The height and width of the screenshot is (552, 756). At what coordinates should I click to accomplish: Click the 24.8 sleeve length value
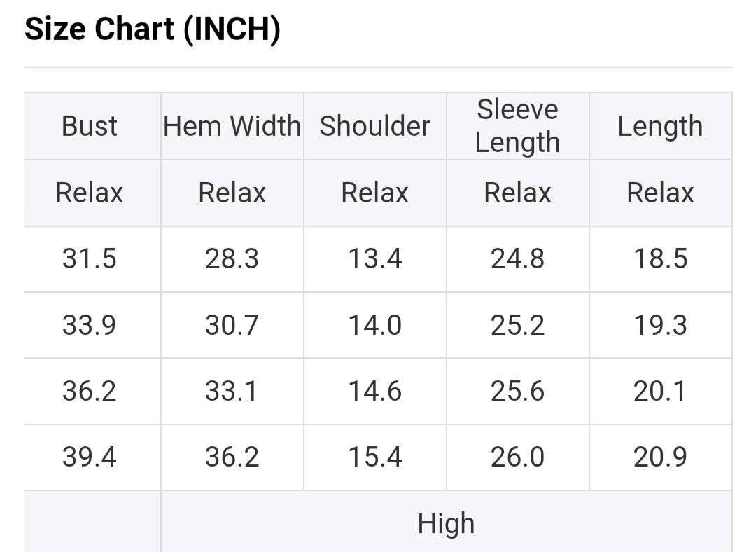pyautogui.click(x=517, y=259)
